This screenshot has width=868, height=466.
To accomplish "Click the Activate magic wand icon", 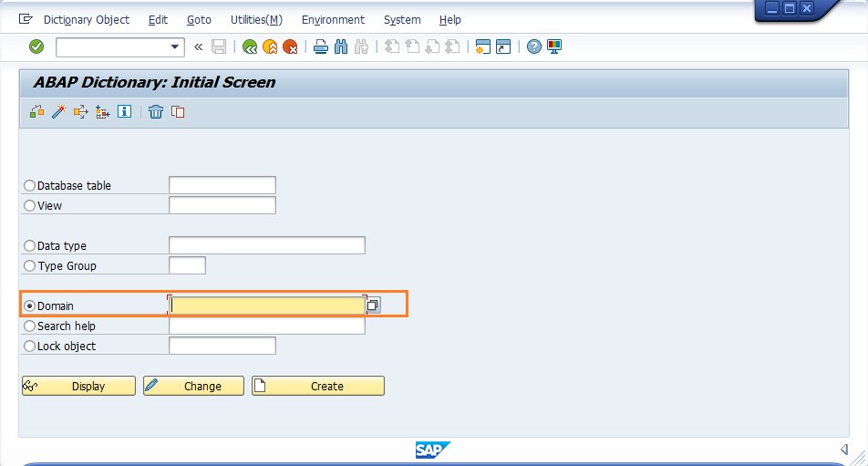I will click(x=58, y=111).
